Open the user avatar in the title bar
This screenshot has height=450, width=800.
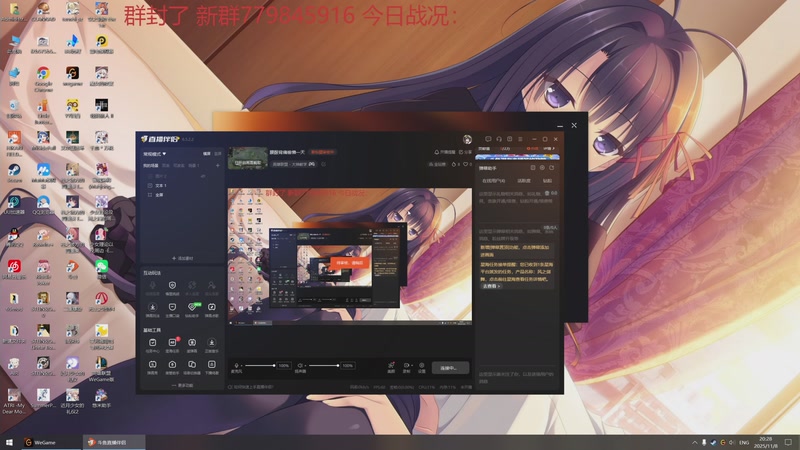(467, 139)
